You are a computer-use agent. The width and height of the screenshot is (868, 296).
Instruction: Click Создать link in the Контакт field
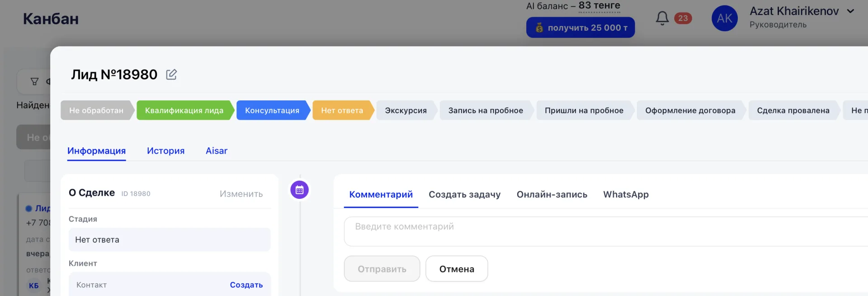(246, 285)
